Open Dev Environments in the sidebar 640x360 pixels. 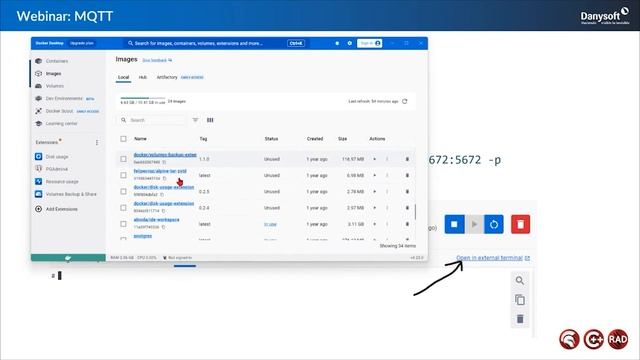64,98
